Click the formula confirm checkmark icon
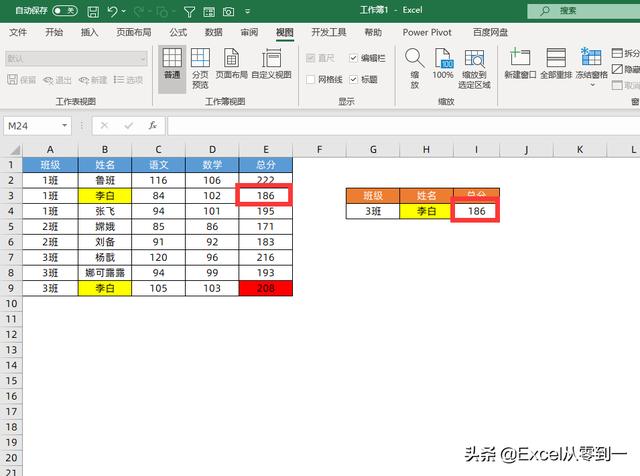640x476 pixels. pyautogui.click(x=129, y=125)
